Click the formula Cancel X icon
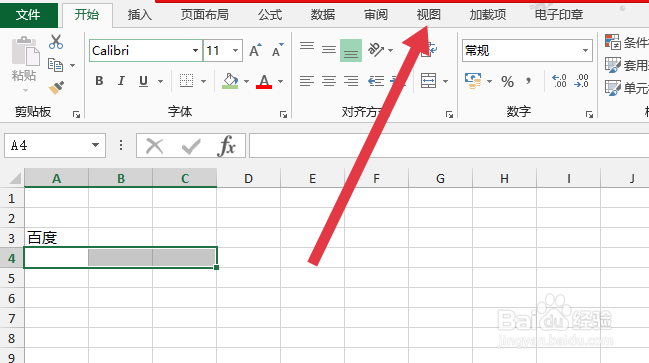Image resolution: width=649 pixels, height=363 pixels. point(155,146)
